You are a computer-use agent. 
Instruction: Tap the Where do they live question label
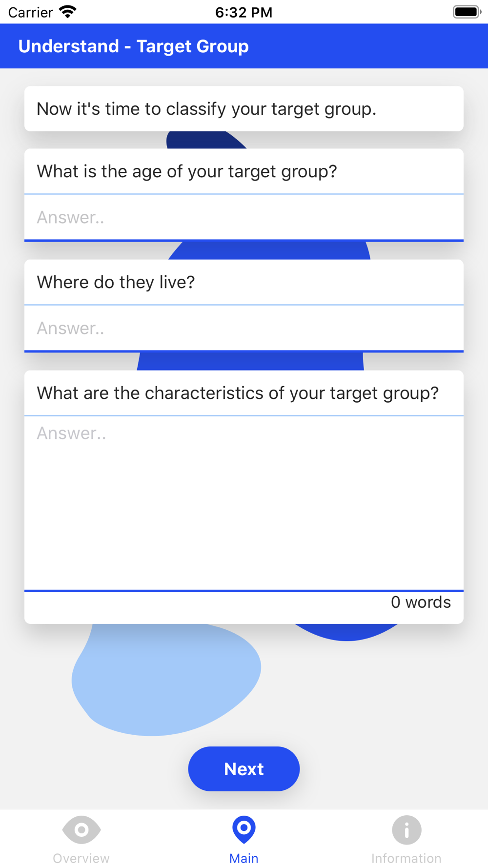coord(116,282)
